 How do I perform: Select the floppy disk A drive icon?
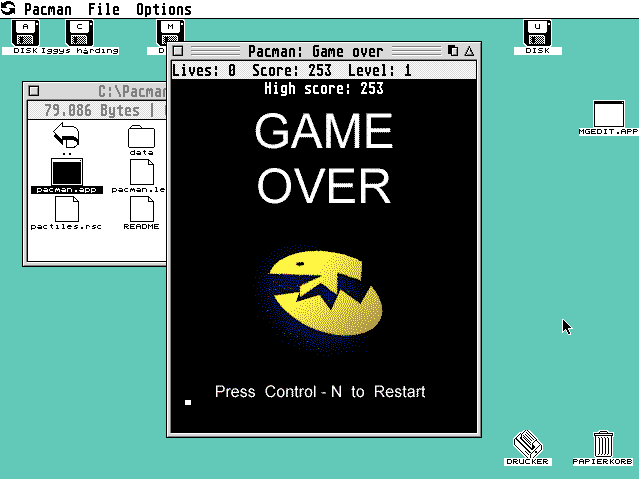[26, 32]
